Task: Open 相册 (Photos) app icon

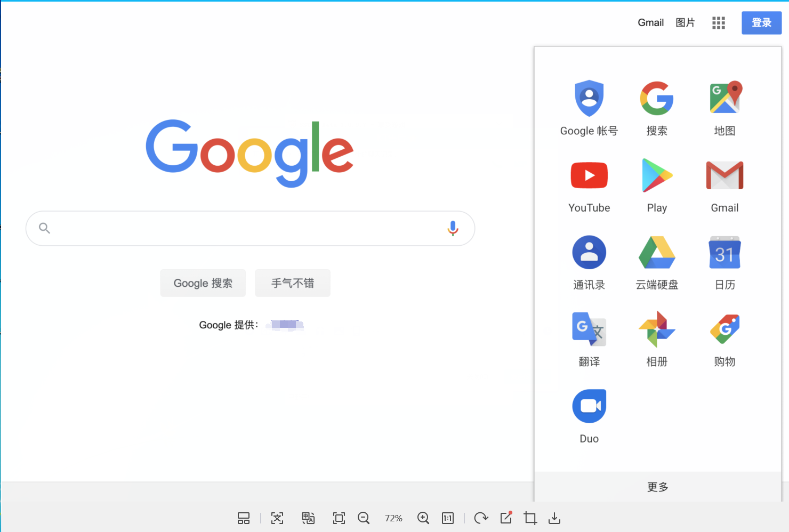Action: 657,340
